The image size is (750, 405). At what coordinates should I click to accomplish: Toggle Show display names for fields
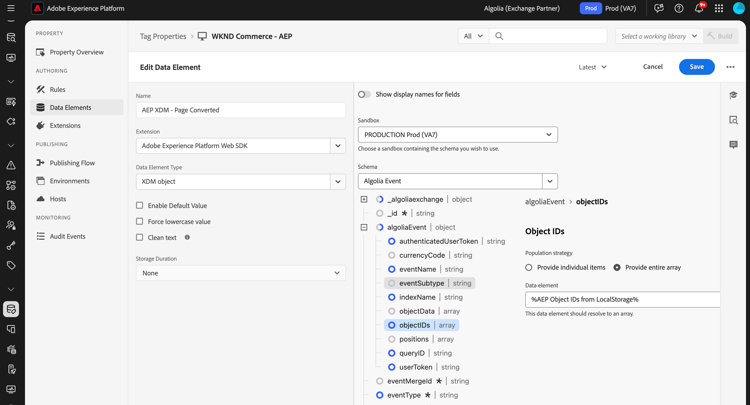(x=364, y=95)
